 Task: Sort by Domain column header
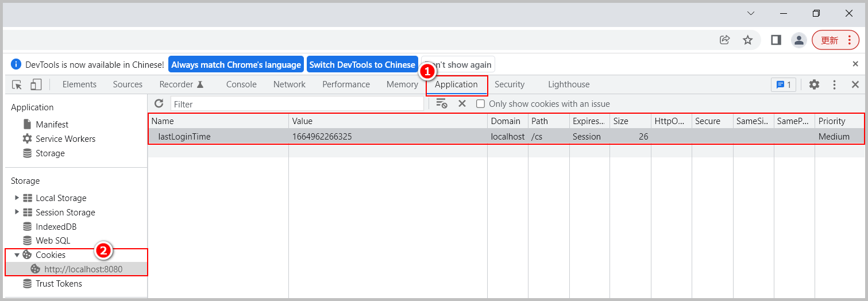(508, 121)
